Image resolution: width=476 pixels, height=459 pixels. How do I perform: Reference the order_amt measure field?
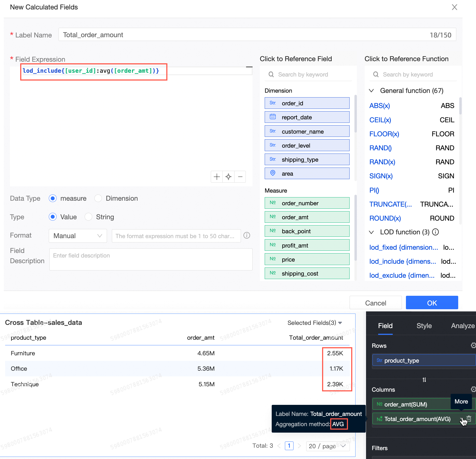(x=307, y=217)
